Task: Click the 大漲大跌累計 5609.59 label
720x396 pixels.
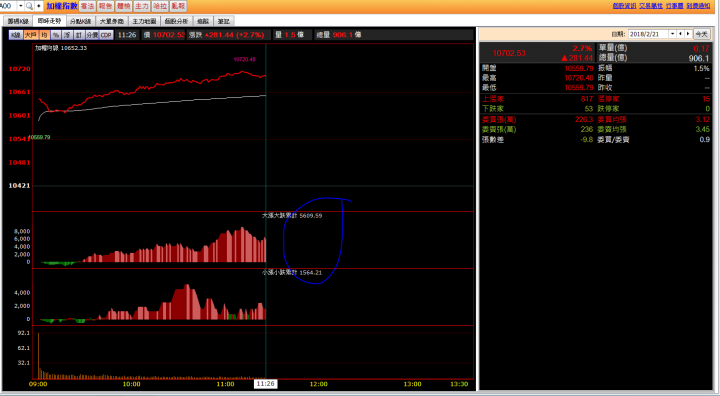Action: pyautogui.click(x=292, y=215)
